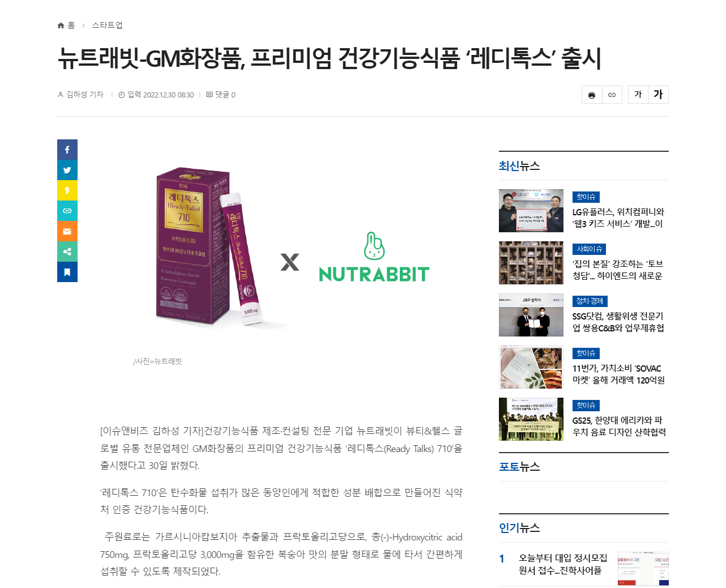
Task: Send article by email icon
Action: coord(67,231)
